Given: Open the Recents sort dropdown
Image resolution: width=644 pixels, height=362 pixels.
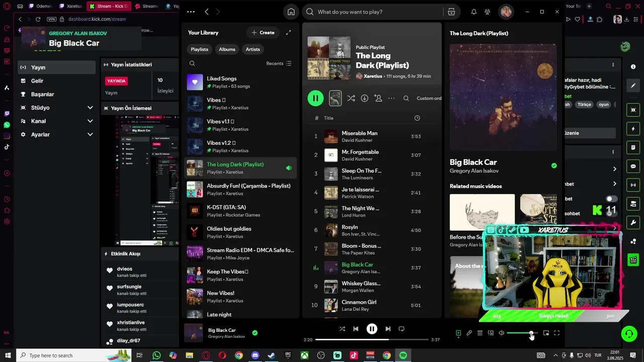Looking at the screenshot, I should pyautogui.click(x=279, y=63).
